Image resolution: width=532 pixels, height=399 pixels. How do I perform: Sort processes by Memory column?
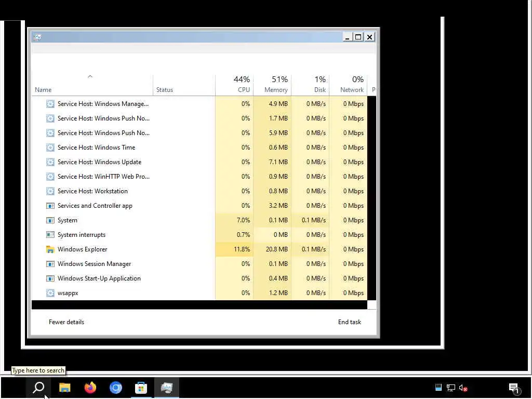[272, 85]
